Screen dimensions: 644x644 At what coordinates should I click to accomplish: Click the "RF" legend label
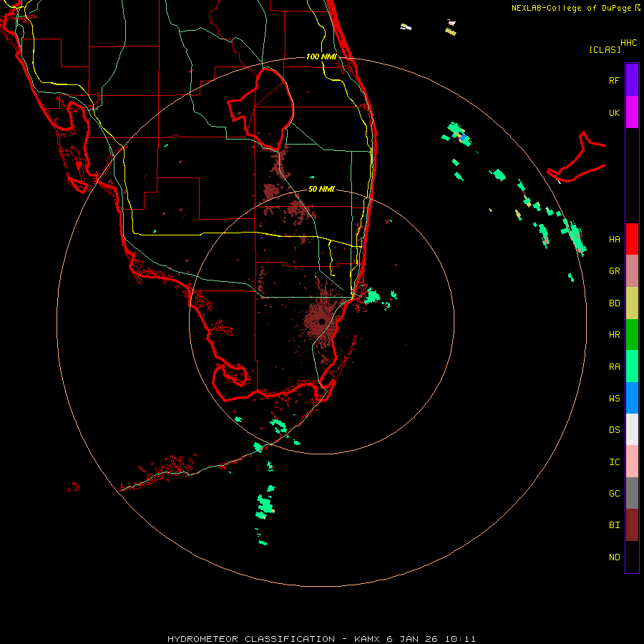[614, 80]
